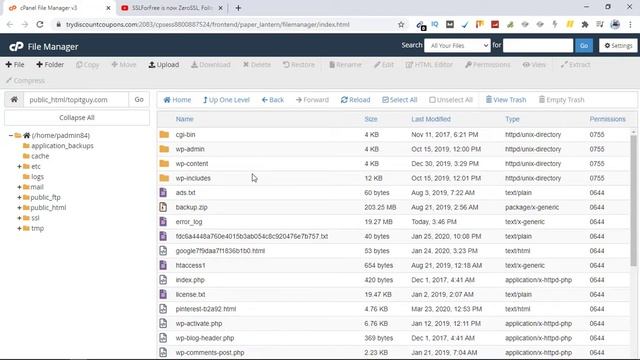Click the blue search Go button

584,45
